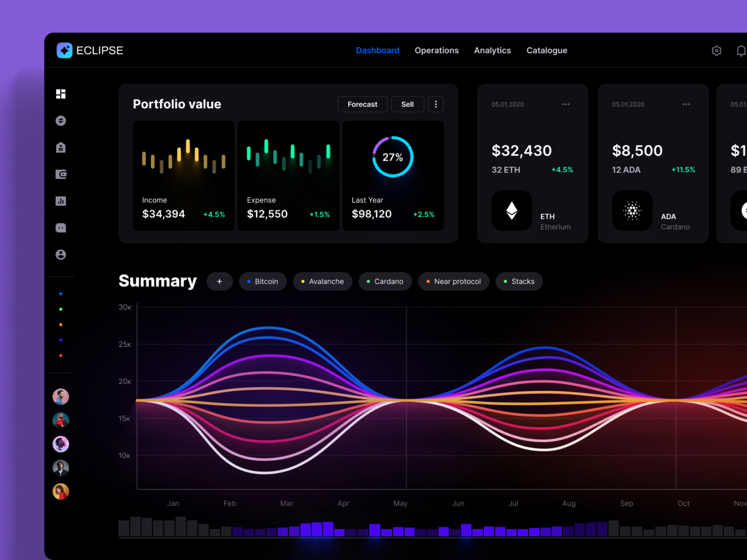Open the three-dot menu on Portfolio value
The image size is (747, 560).
click(436, 104)
